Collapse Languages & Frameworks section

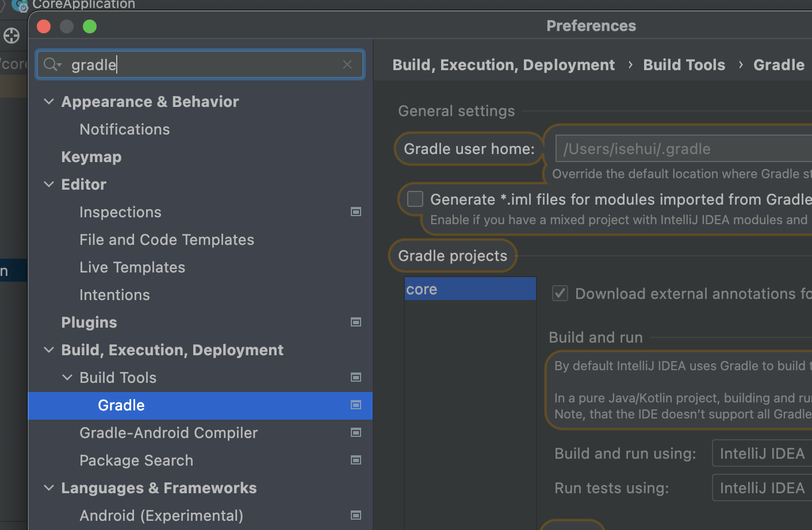click(x=49, y=488)
